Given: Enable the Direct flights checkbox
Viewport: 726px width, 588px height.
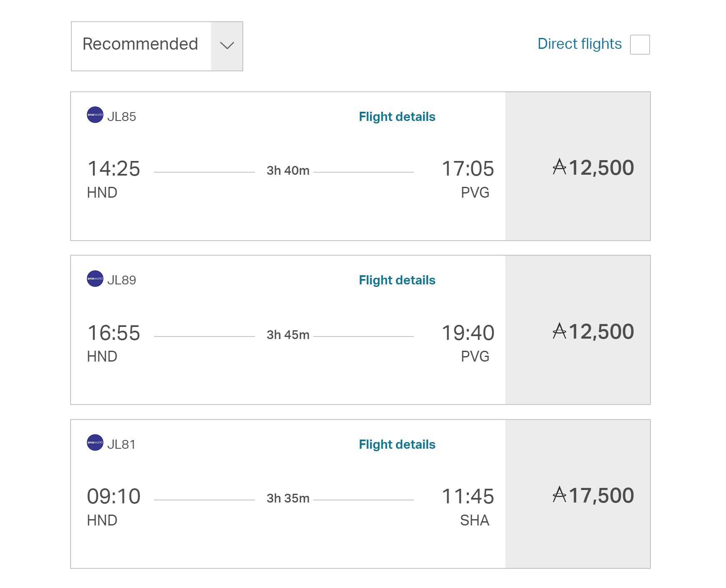Looking at the screenshot, I should point(640,45).
